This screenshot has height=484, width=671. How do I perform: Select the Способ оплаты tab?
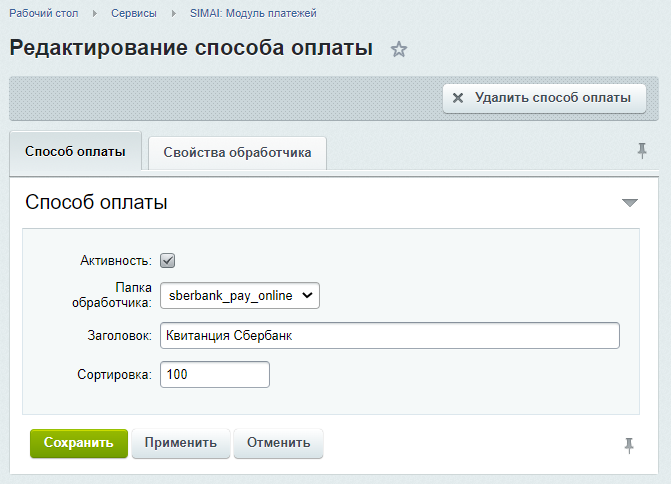[75, 151]
